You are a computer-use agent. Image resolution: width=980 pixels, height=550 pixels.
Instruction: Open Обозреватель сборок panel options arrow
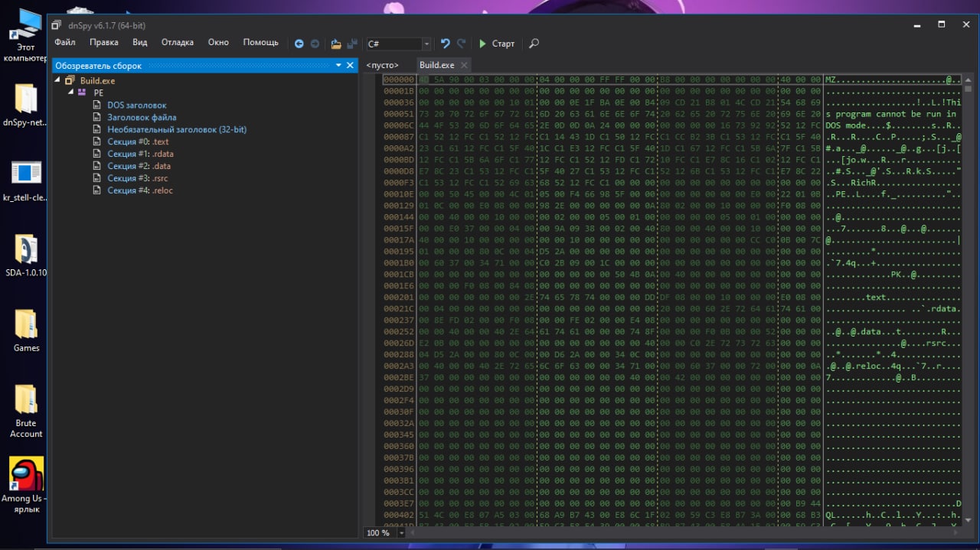pyautogui.click(x=338, y=66)
